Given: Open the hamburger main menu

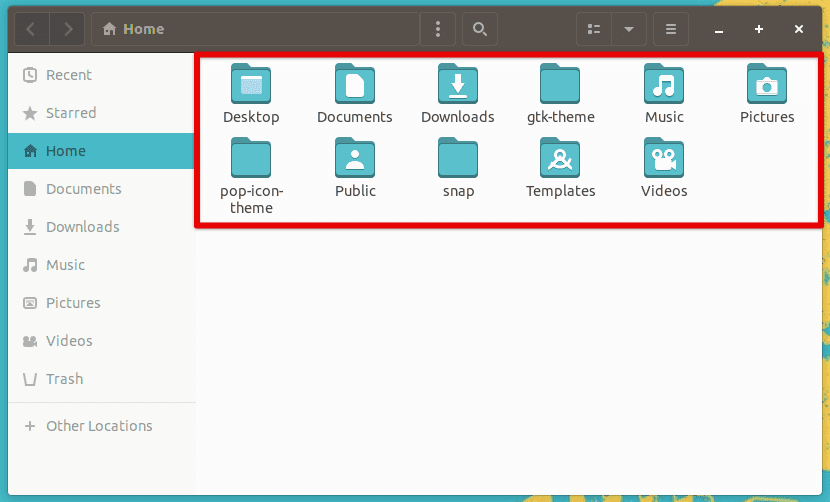Looking at the screenshot, I should tap(671, 29).
